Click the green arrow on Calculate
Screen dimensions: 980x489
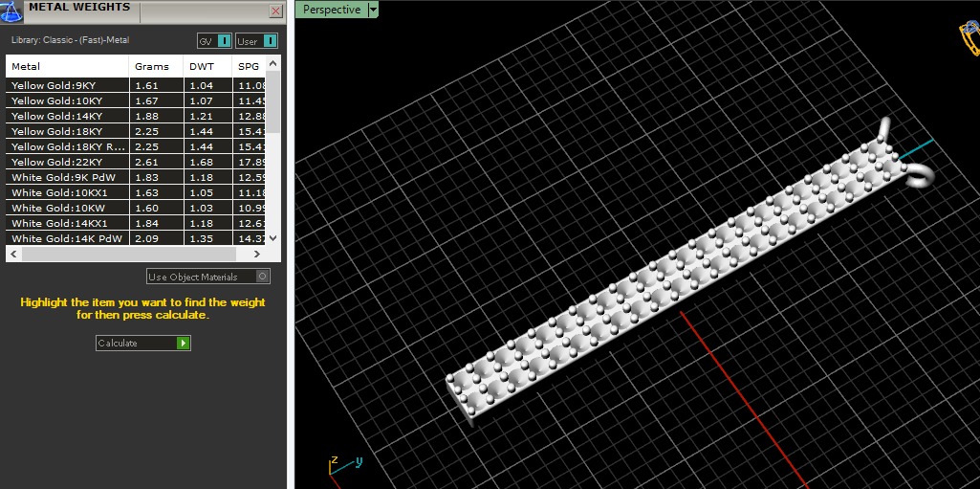coord(184,343)
